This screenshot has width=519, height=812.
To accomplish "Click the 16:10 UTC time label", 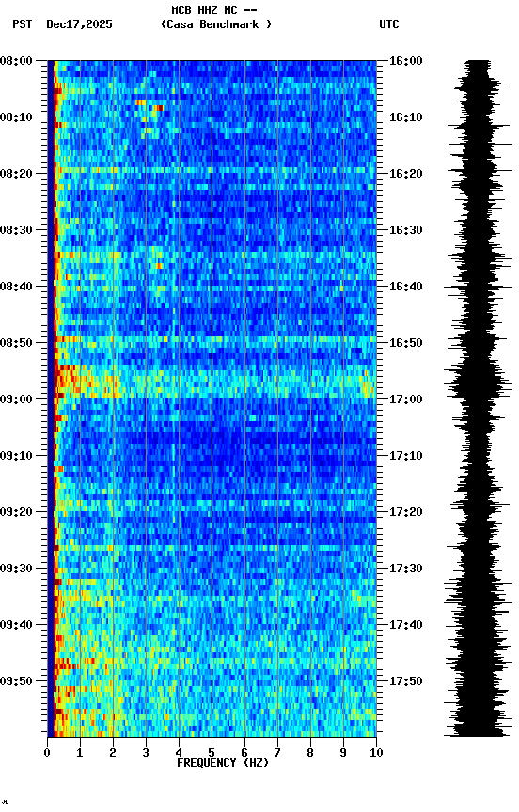I will pos(406,117).
